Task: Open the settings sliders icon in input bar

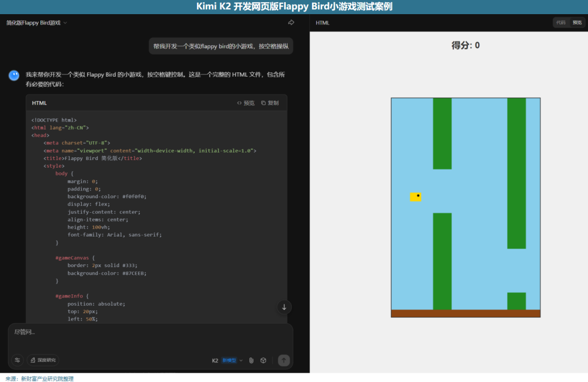Action: [x=17, y=360]
